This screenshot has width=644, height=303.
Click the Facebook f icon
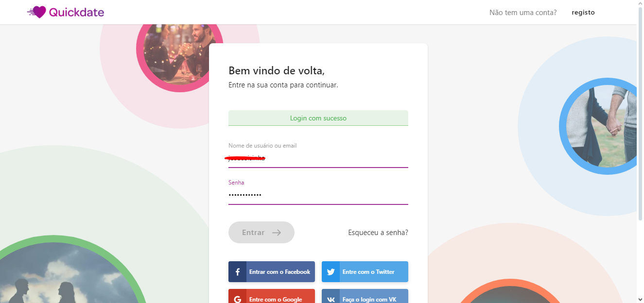click(237, 272)
